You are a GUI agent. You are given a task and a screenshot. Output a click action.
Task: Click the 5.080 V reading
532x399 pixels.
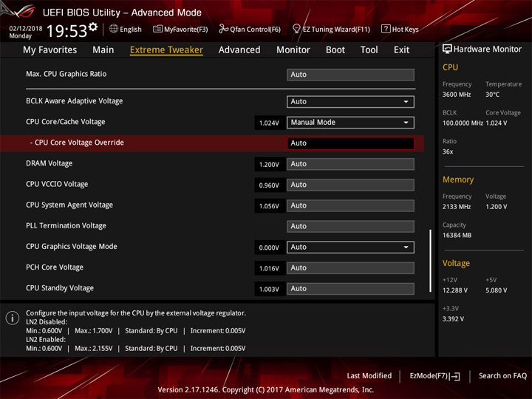click(x=496, y=290)
